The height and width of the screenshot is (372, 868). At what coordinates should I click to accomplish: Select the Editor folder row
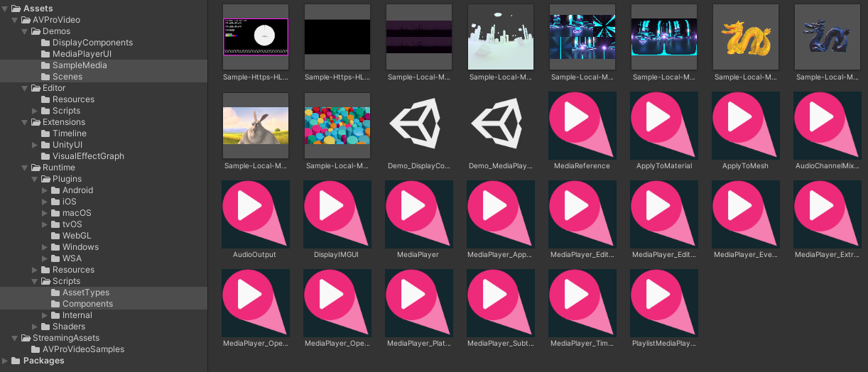[x=104, y=88]
